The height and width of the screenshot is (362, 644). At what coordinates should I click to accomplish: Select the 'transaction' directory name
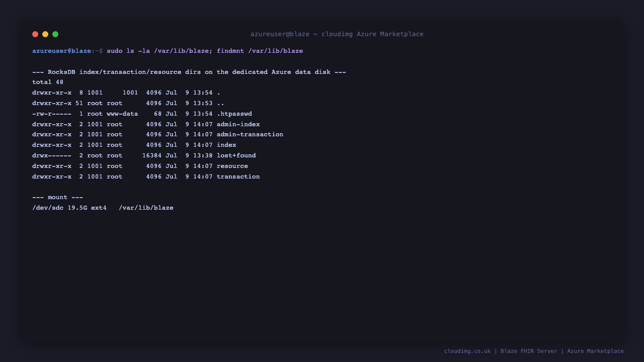238,177
